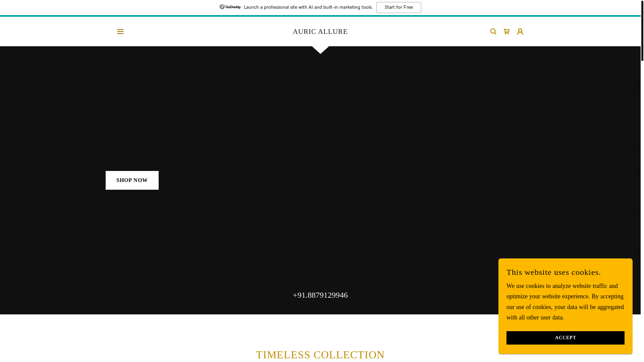Viewport: 644px width, 362px height.
Task: Accept the cookies notice
Action: (565, 338)
